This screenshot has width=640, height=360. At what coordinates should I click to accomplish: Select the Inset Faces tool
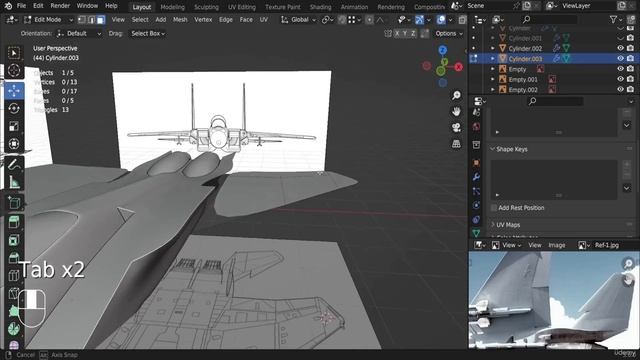[14, 240]
